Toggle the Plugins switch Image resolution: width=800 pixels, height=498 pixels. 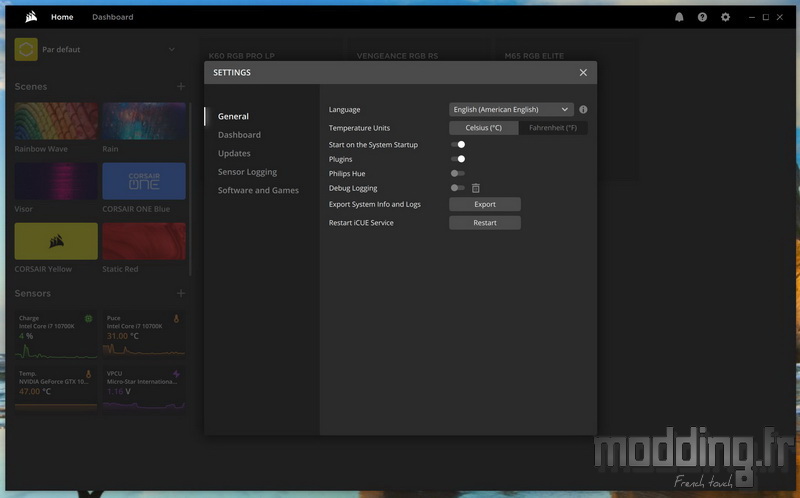click(x=458, y=159)
